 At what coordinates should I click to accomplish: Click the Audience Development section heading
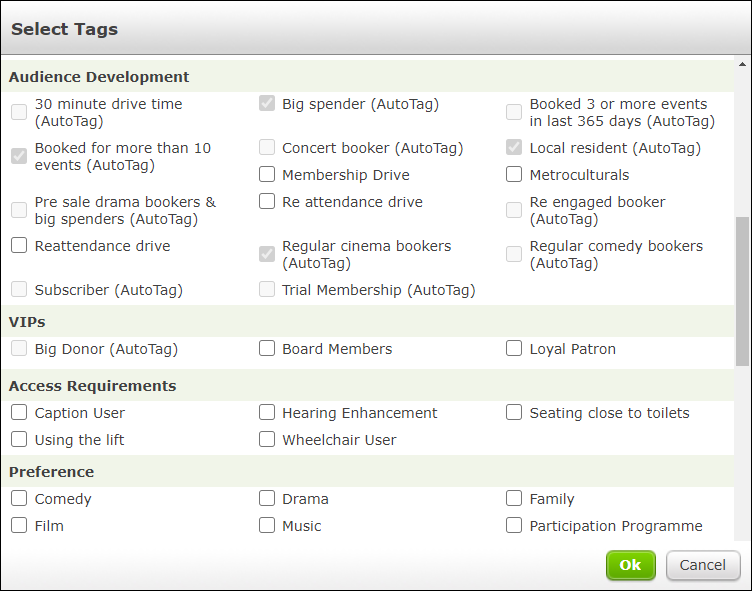coord(99,77)
